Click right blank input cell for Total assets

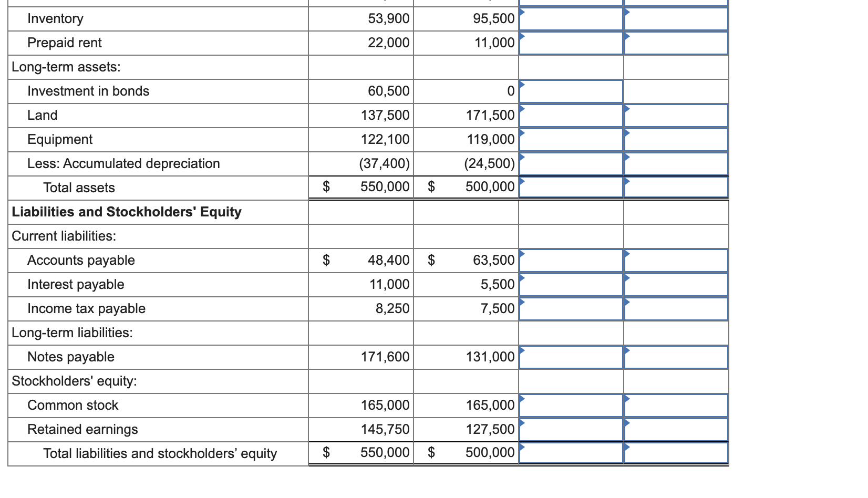[x=676, y=188]
